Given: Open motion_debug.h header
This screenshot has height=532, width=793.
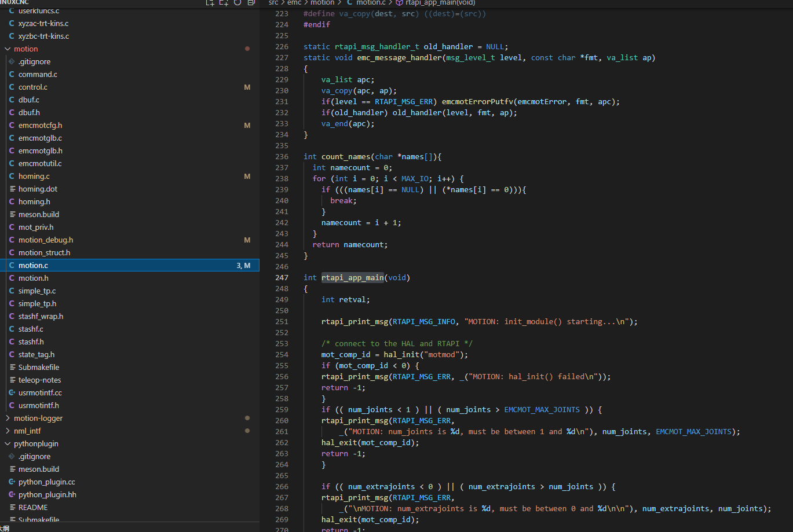Looking at the screenshot, I should click(x=130, y=240).
